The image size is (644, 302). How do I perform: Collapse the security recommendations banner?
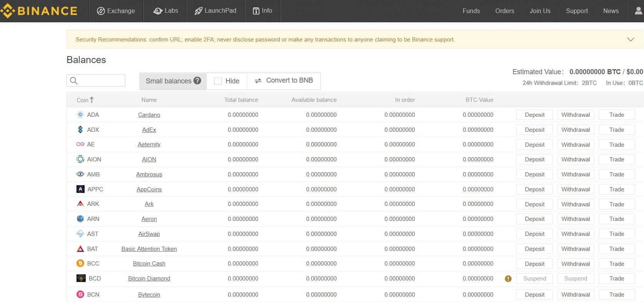coord(631,39)
